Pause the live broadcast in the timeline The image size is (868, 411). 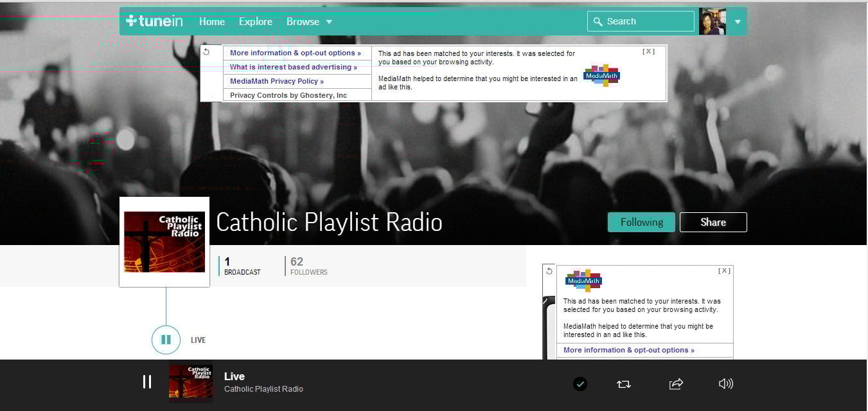coord(166,340)
